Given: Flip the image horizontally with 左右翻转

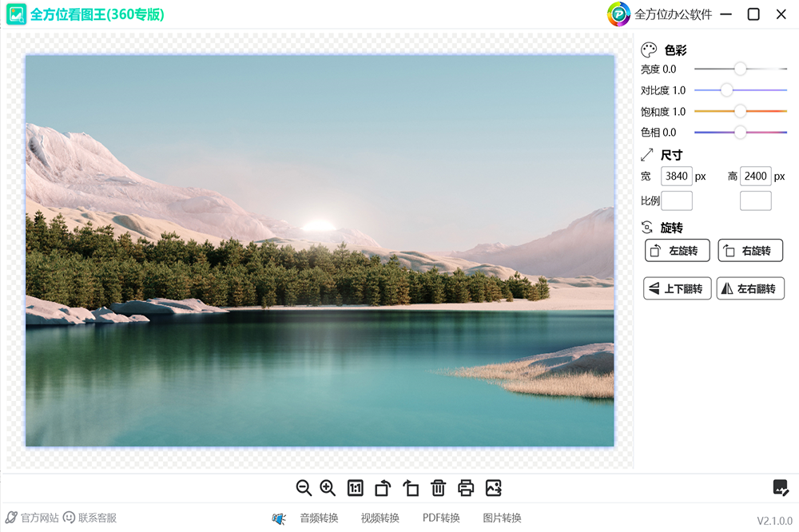Looking at the screenshot, I should pos(750,288).
